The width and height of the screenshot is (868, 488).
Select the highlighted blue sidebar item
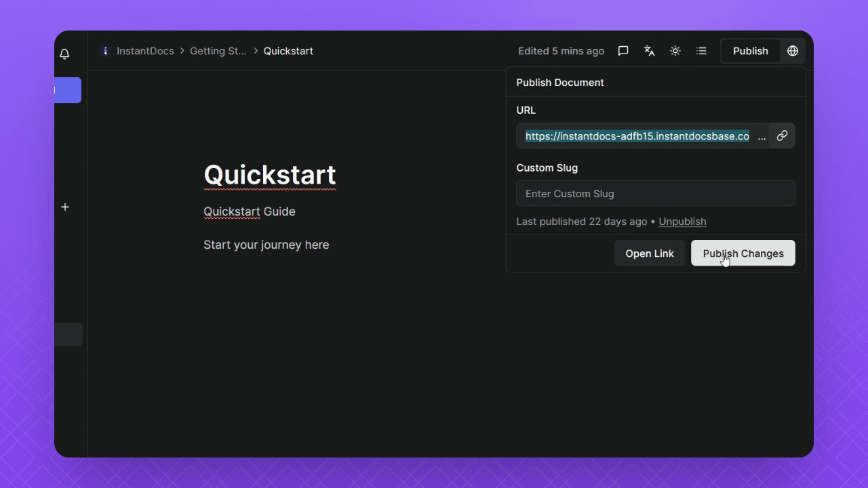[x=68, y=90]
